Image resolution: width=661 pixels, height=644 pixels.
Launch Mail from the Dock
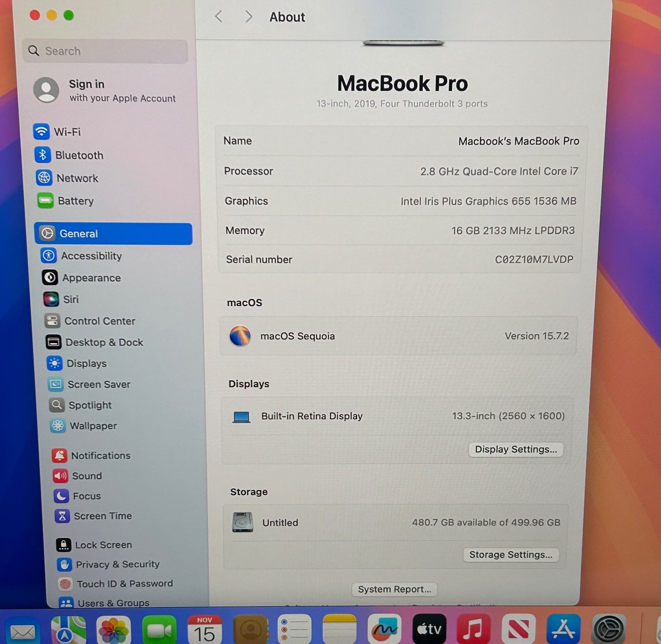click(22, 631)
